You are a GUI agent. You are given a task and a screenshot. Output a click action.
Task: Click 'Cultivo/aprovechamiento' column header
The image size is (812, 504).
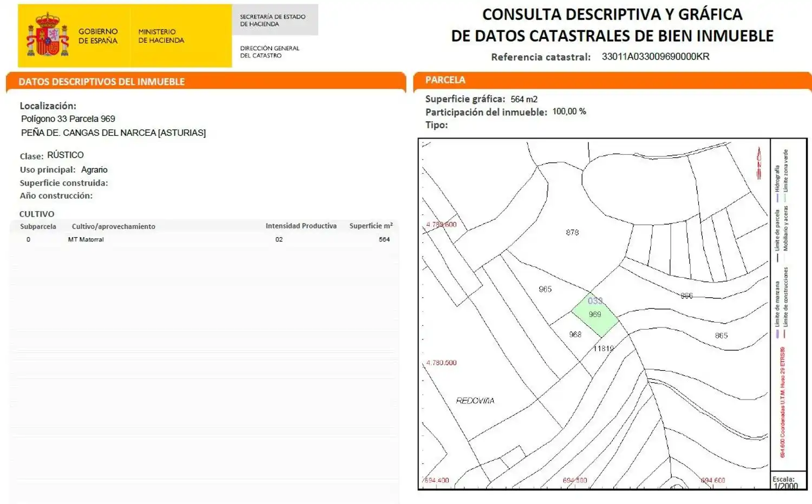tap(113, 226)
